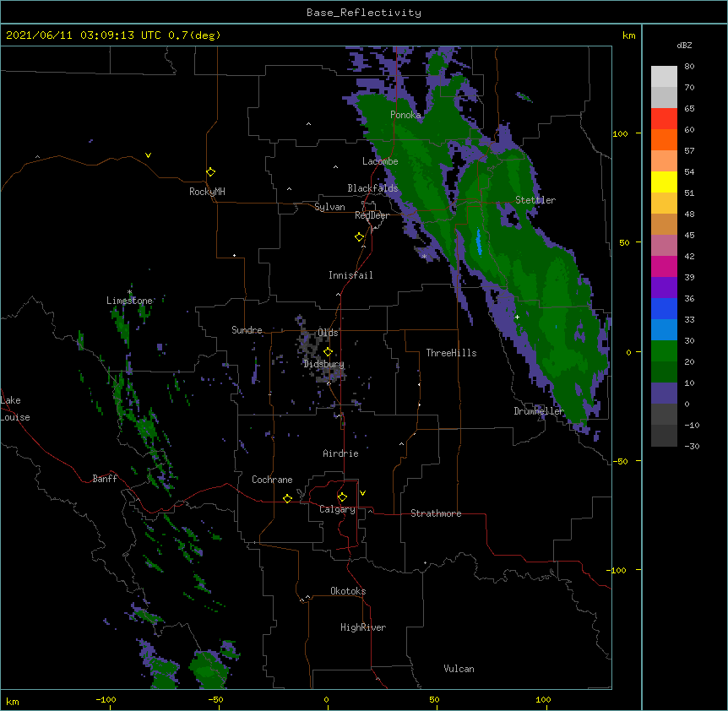Click the Sylvan label
The image size is (728, 711).
click(x=329, y=207)
